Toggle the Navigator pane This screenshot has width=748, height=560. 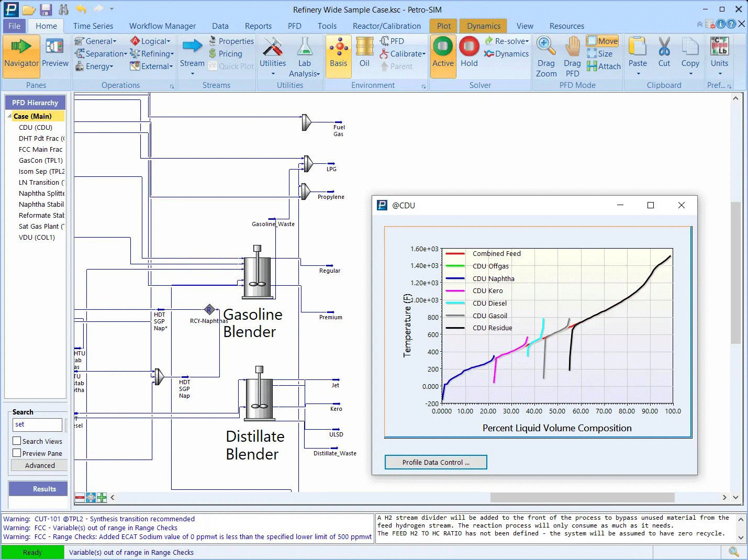coord(21,56)
